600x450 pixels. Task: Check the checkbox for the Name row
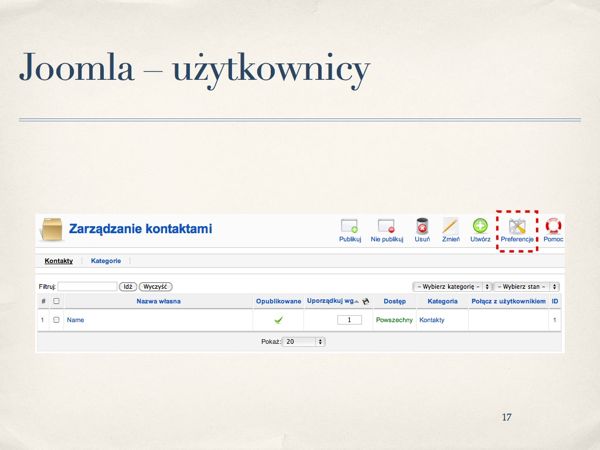[56, 320]
